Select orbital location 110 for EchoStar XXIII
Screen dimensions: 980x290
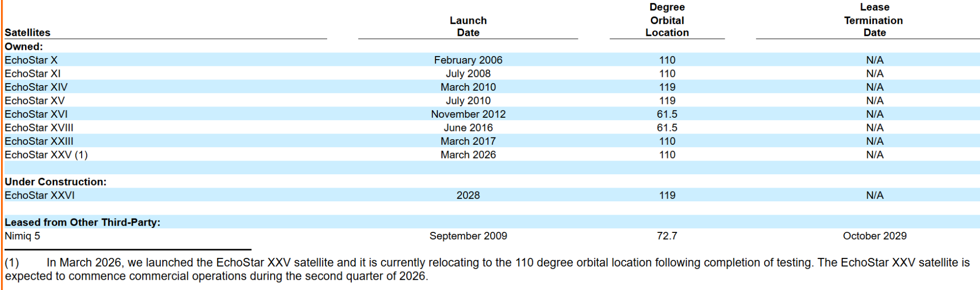click(x=667, y=141)
